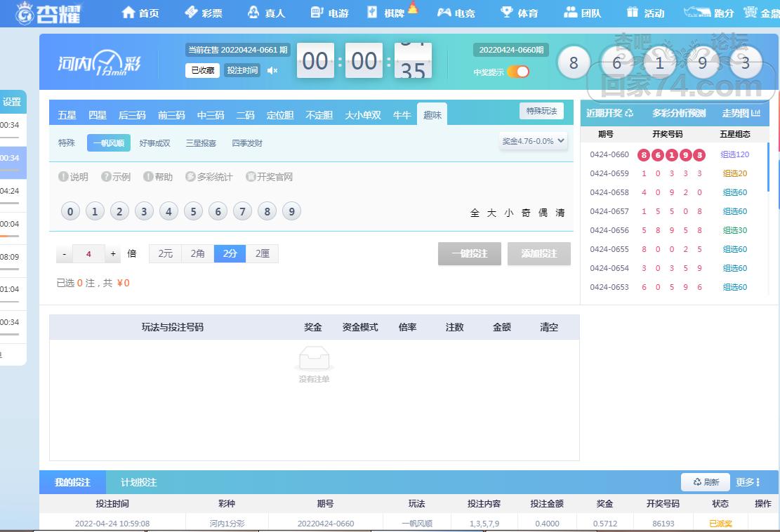Select big numbers with 大
This screenshot has height=532, width=780.
pyautogui.click(x=491, y=213)
